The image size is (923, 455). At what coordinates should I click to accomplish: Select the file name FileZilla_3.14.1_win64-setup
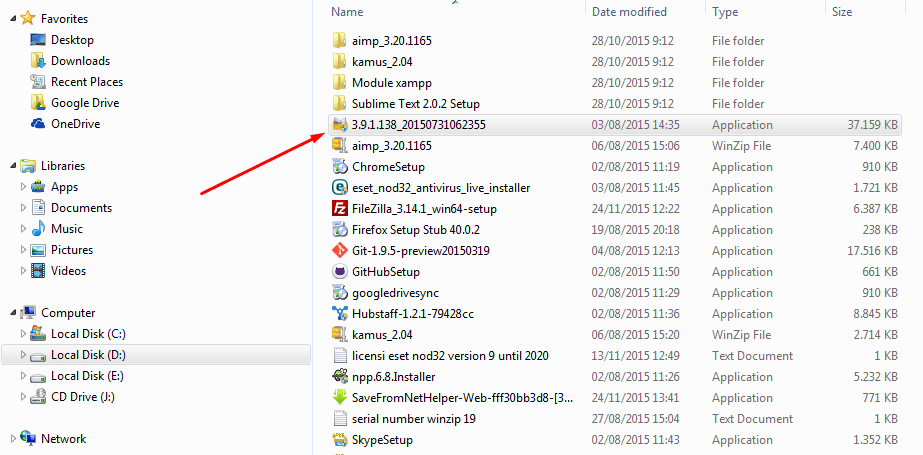pos(424,208)
